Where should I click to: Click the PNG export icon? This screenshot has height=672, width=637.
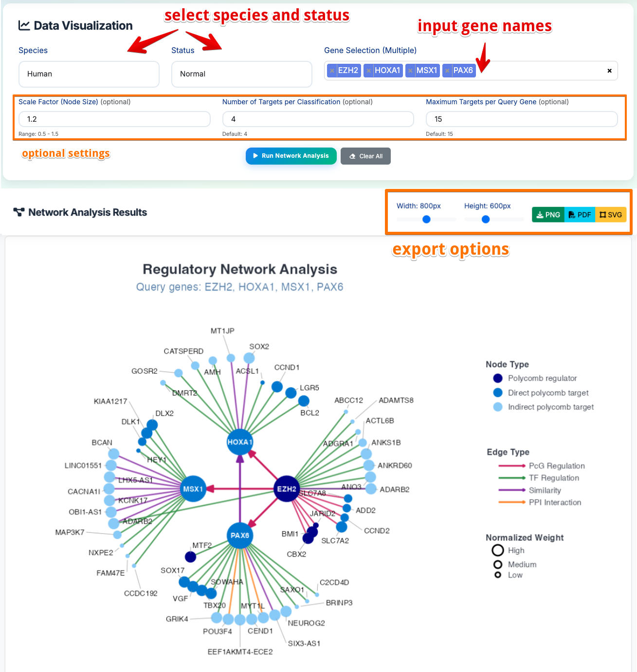point(540,214)
